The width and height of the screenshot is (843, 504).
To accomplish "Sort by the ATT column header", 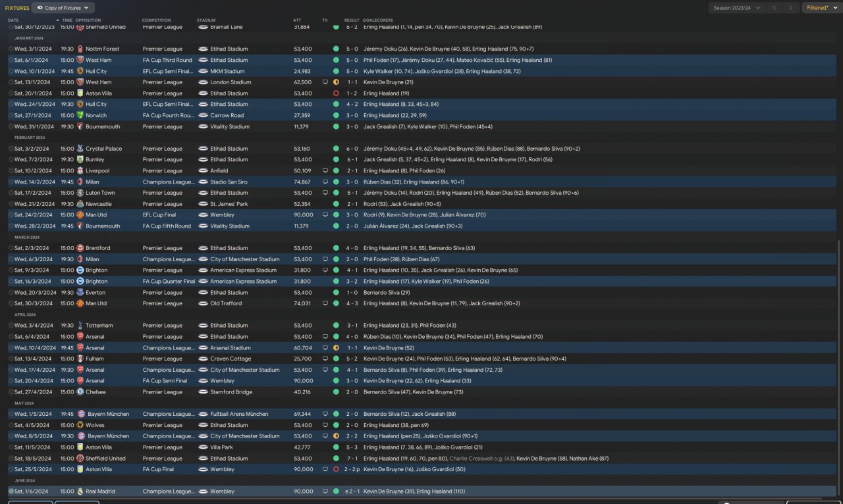I will (x=297, y=20).
